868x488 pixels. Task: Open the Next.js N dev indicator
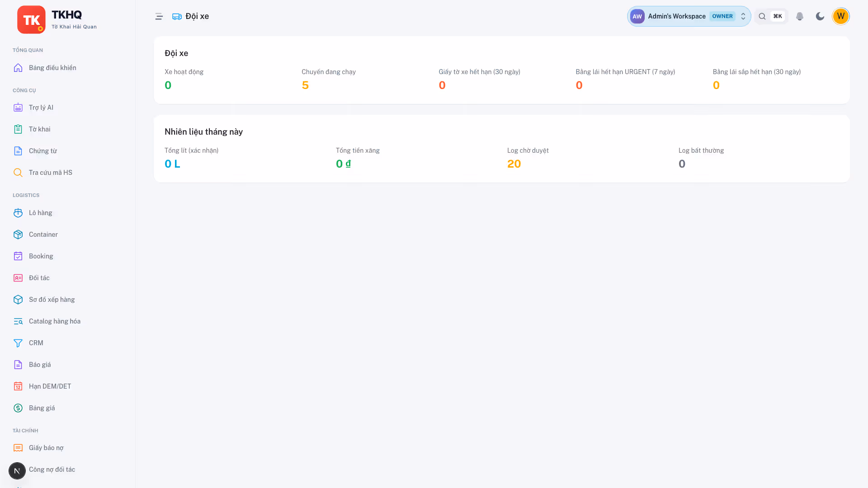point(17,471)
